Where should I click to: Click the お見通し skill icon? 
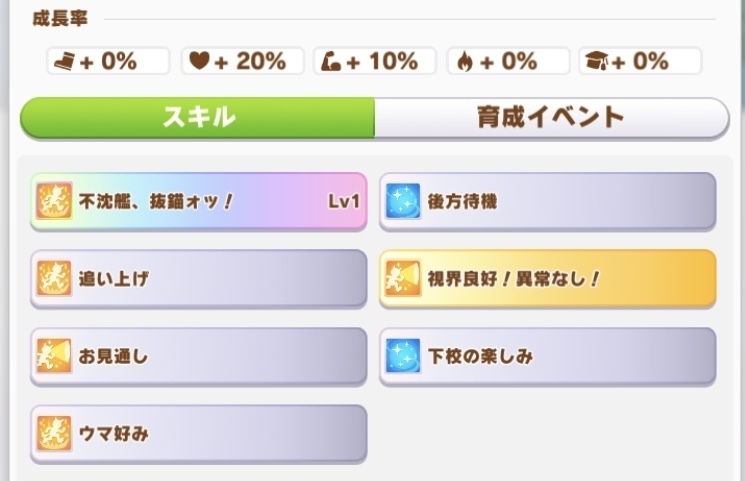pos(51,355)
